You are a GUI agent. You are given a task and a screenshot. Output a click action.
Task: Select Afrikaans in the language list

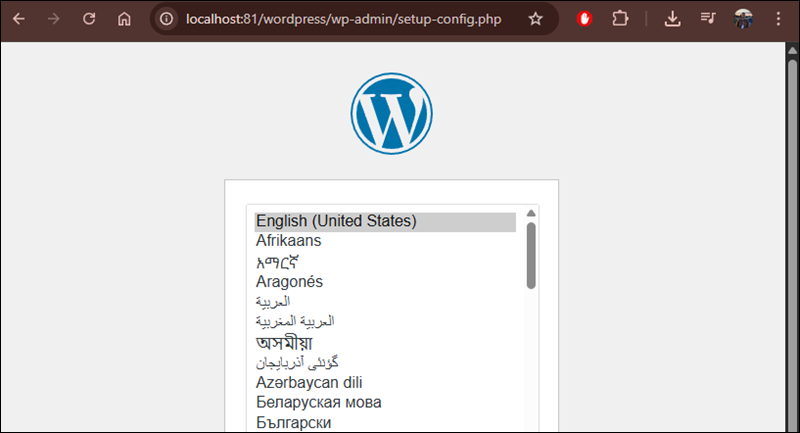[x=385, y=241]
